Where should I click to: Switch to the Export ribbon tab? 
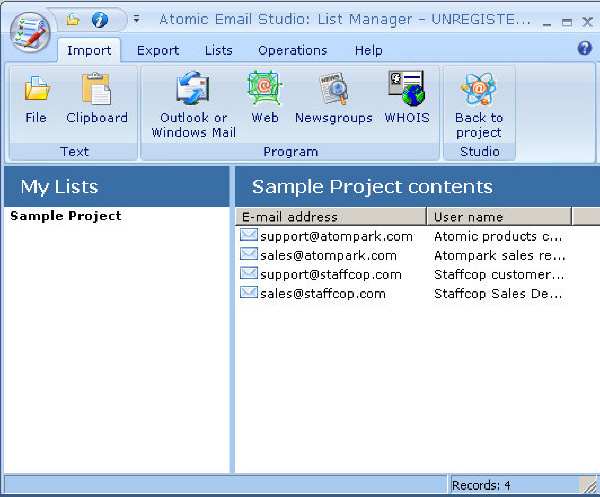tap(158, 51)
